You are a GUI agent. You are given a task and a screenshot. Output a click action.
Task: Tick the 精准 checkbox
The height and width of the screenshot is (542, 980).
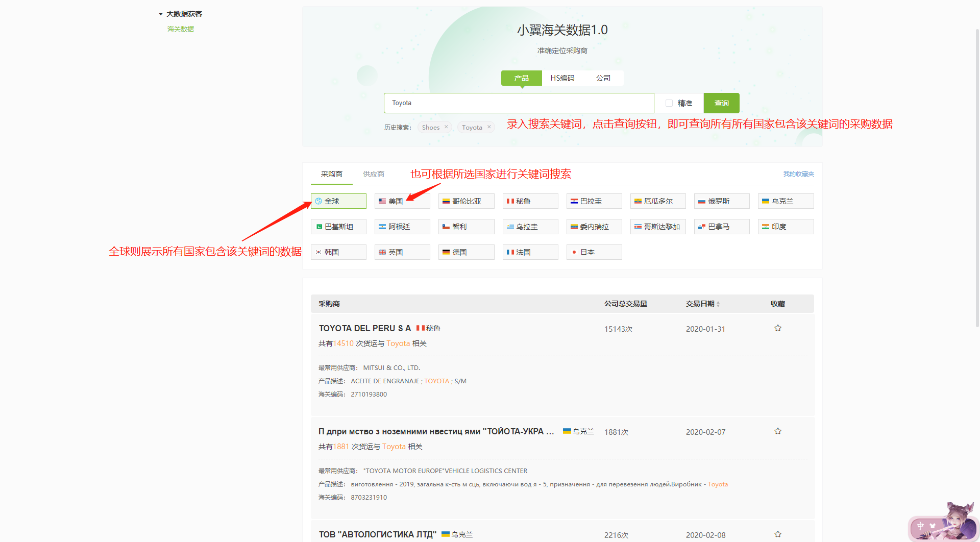[669, 103]
